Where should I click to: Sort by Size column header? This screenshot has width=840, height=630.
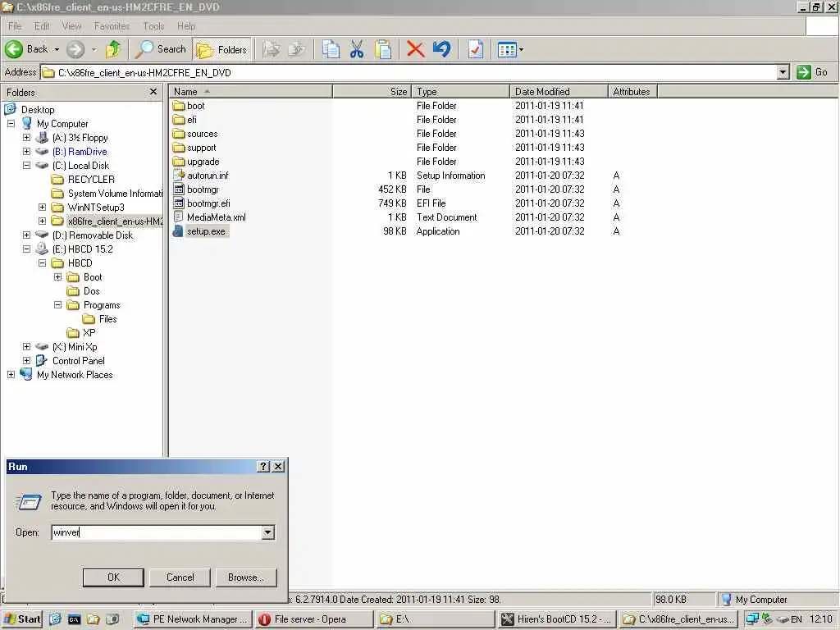(372, 92)
